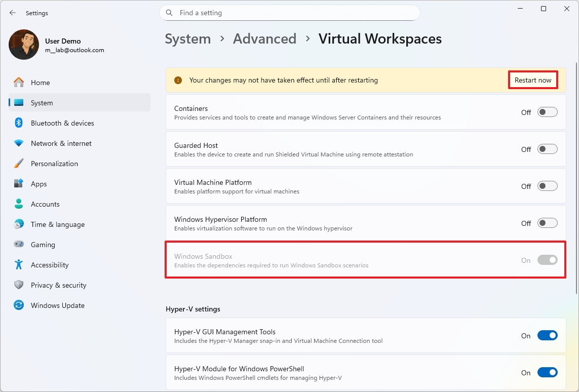Screen dimensions: 579x392
Task: Open the Accounts settings section
Action: [x=45, y=204]
